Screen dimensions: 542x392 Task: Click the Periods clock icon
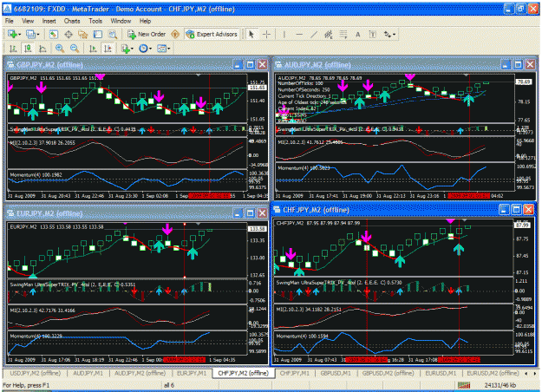click(x=143, y=49)
